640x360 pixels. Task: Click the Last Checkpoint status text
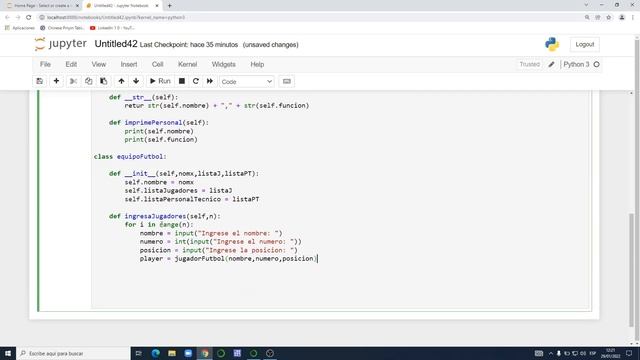189,45
